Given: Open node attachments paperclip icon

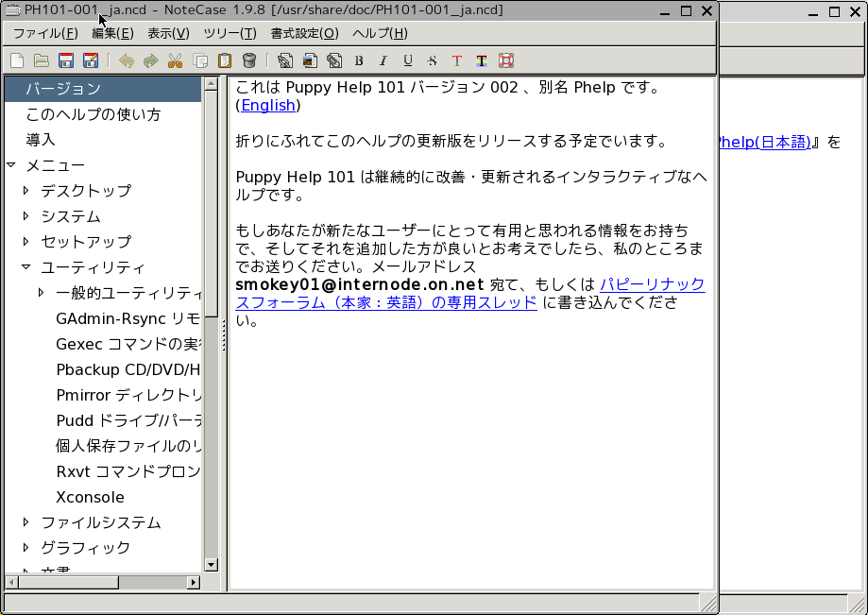Looking at the screenshot, I should pyautogui.click(x=334, y=60).
